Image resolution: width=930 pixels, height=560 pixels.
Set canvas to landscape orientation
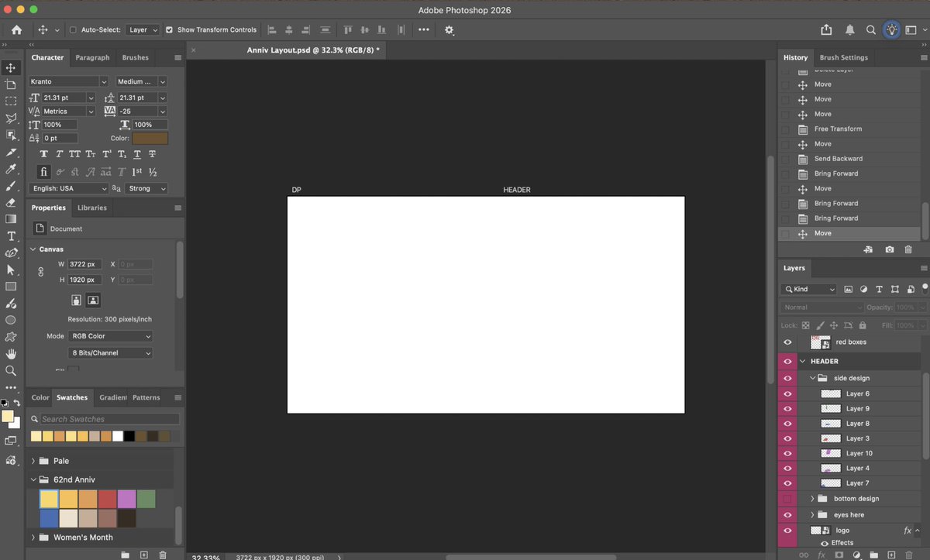(x=93, y=300)
